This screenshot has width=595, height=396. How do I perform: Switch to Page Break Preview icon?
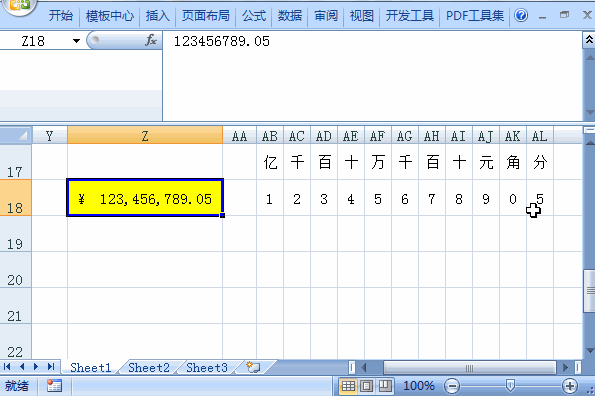(x=385, y=386)
